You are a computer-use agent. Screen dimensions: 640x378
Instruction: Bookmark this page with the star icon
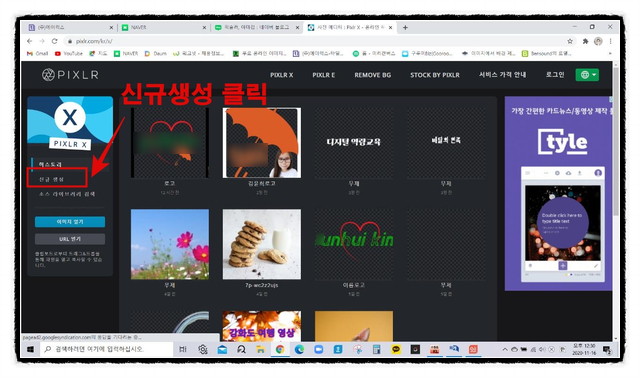pyautogui.click(x=570, y=41)
